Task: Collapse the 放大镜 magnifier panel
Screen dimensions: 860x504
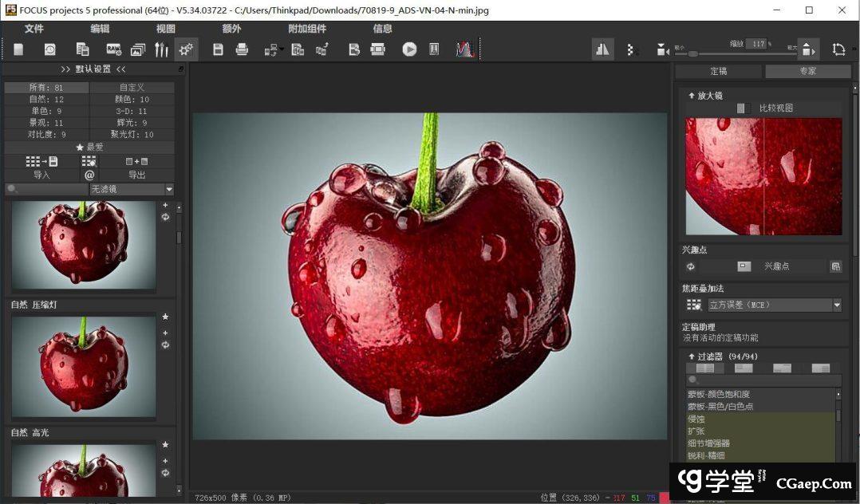Action: click(692, 95)
